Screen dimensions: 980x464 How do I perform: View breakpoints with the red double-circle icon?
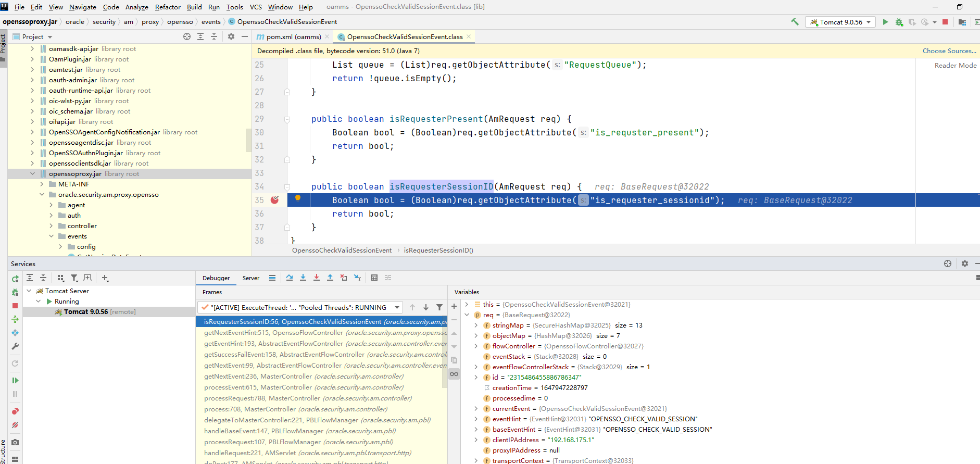(15, 411)
